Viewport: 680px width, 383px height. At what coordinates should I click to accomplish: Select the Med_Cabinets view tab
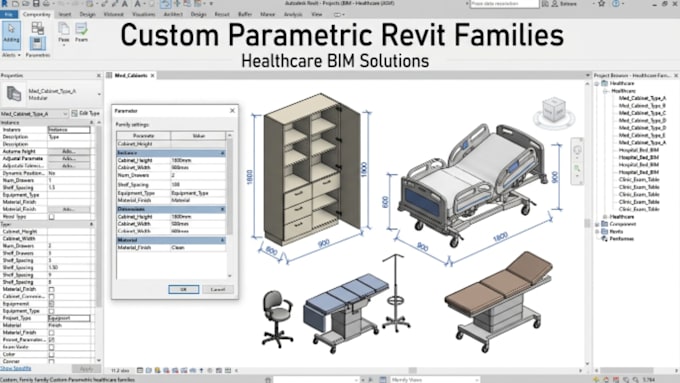(x=131, y=75)
